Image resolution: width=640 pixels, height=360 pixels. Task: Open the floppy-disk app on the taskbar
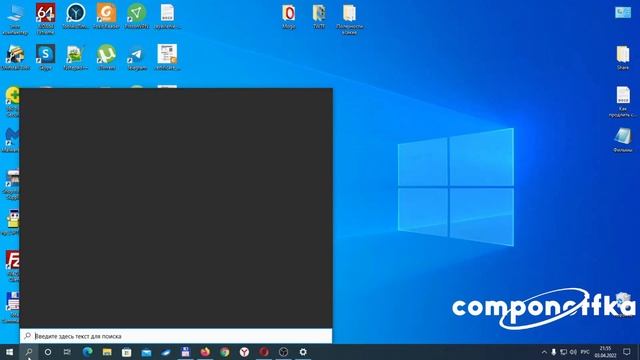(x=185, y=352)
